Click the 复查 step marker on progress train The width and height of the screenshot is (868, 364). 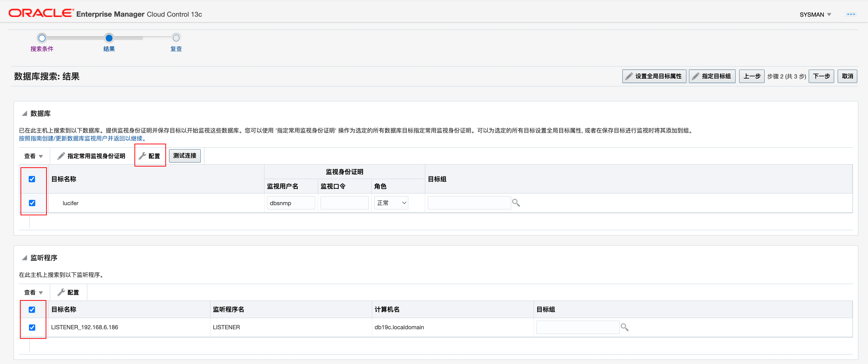(x=176, y=38)
